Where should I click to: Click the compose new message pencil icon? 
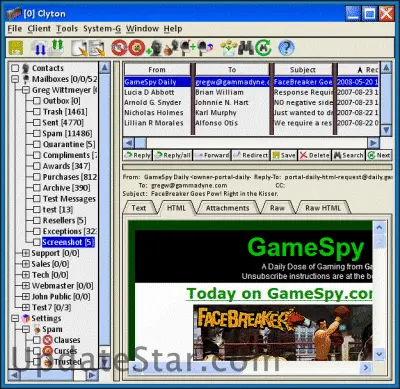click(x=79, y=48)
